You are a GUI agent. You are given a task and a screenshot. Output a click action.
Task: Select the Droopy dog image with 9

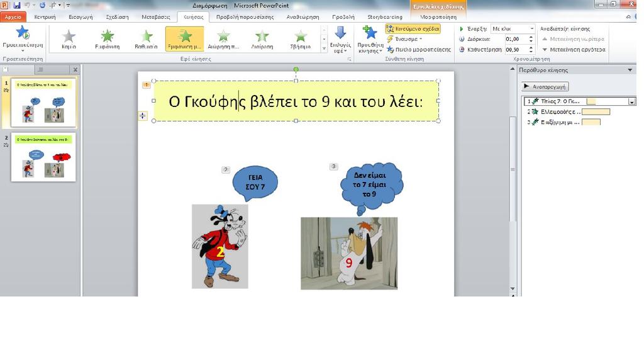point(349,253)
